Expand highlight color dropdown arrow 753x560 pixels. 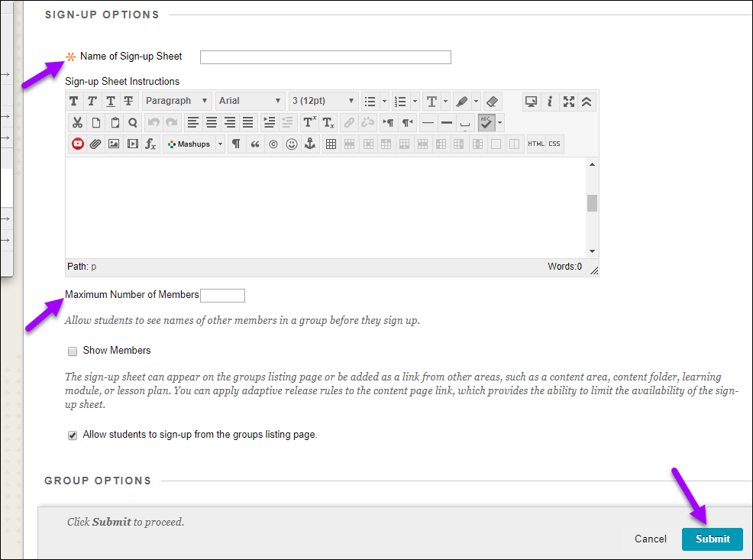[476, 102]
